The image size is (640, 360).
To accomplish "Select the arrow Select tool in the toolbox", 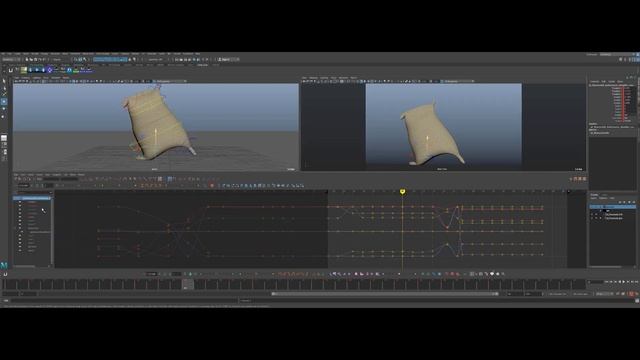I will [x=4, y=81].
